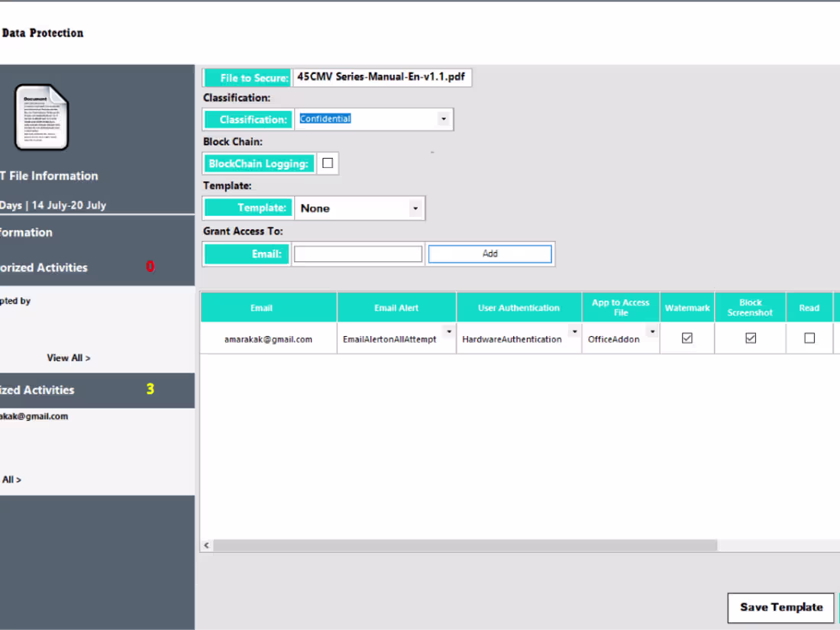The width and height of the screenshot is (840, 630).
Task: Click the email address input field
Action: [357, 254]
